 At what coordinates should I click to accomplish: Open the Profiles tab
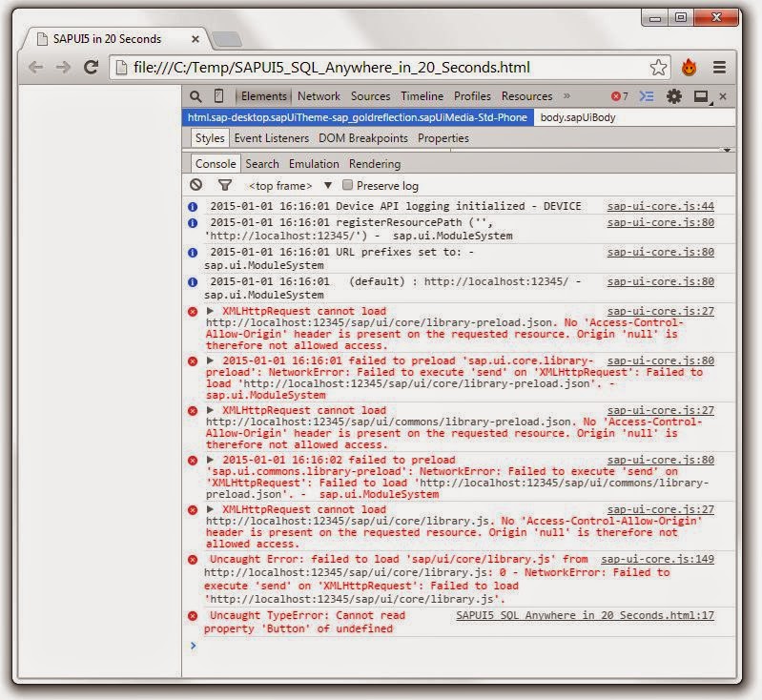472,96
